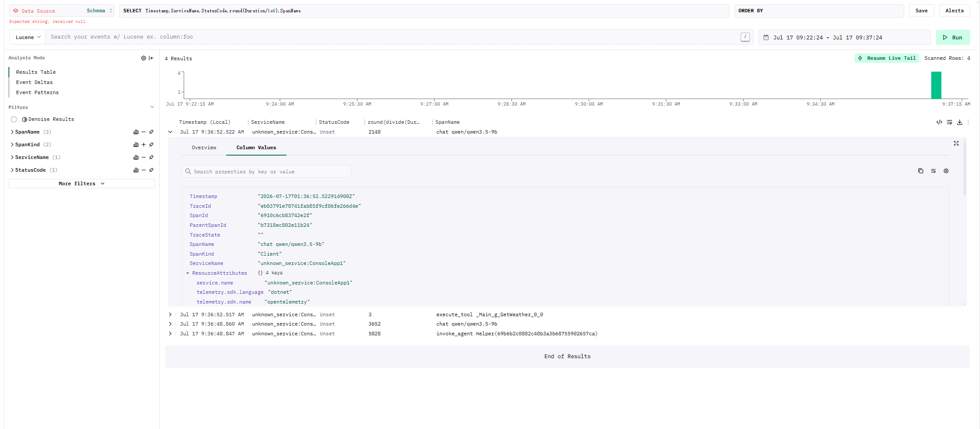Pin the SpanKind filter

tap(151, 145)
